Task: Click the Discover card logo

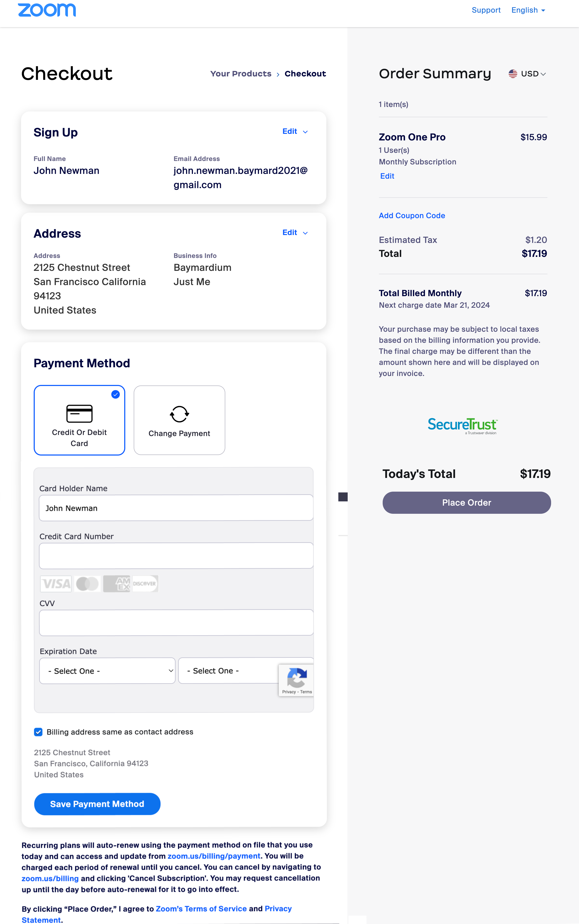Action: coord(144,584)
